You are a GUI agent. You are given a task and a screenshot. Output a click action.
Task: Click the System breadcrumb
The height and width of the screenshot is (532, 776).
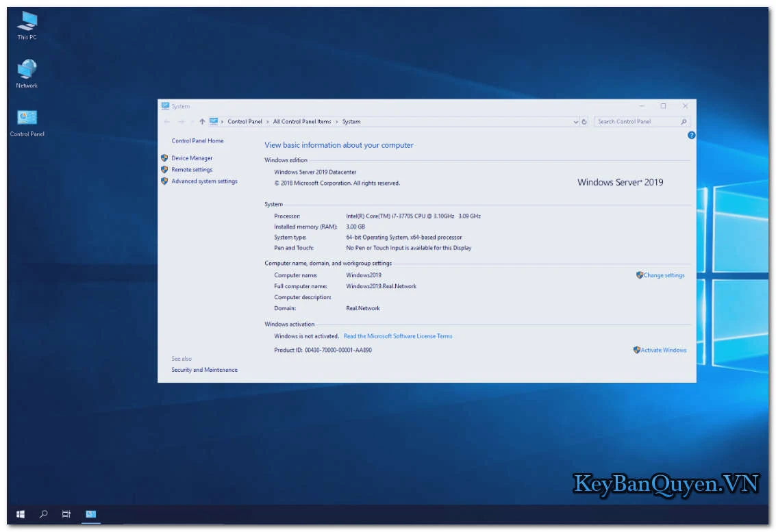pos(351,122)
